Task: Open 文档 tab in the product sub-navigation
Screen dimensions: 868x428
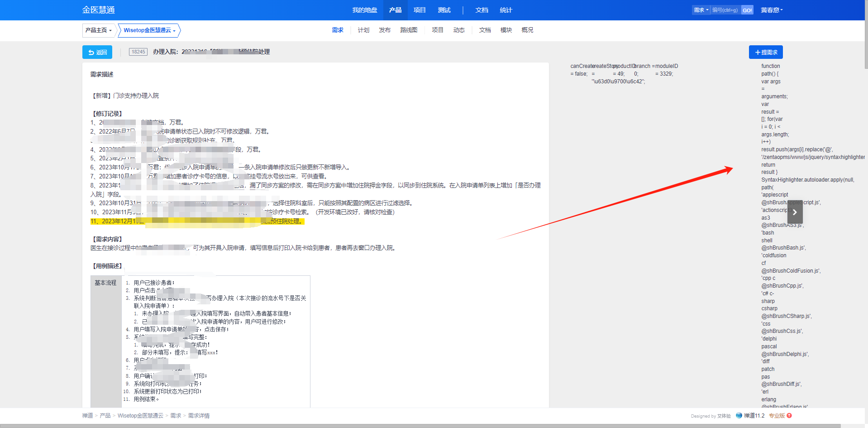Action: [x=485, y=30]
